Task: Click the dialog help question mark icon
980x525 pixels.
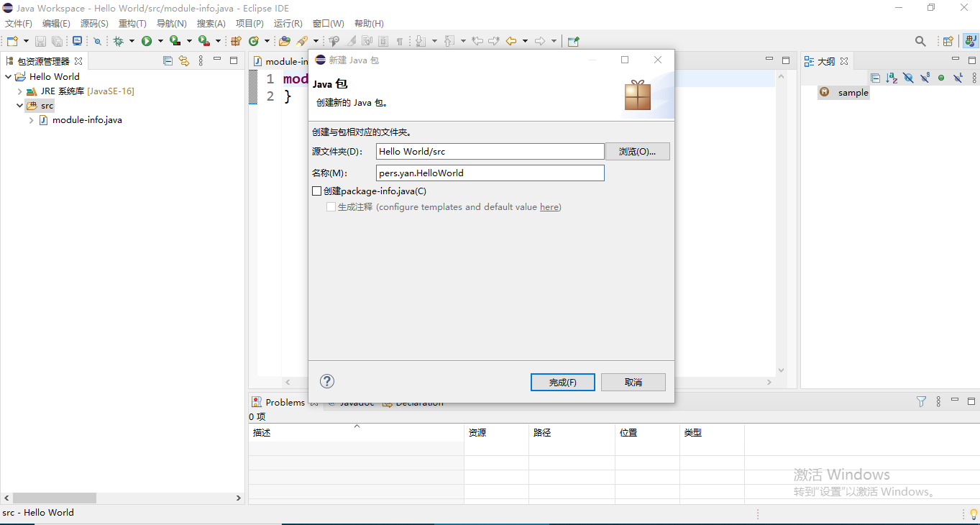Action: 327,381
